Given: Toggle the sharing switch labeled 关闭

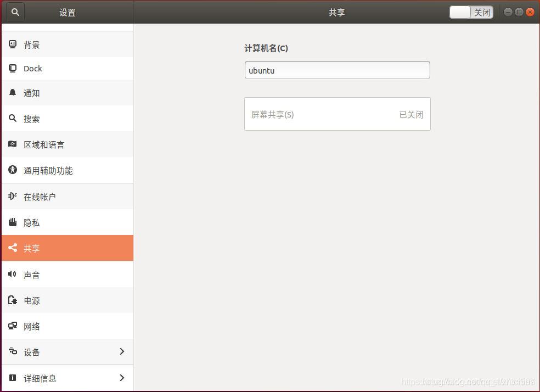Looking at the screenshot, I should 471,12.
